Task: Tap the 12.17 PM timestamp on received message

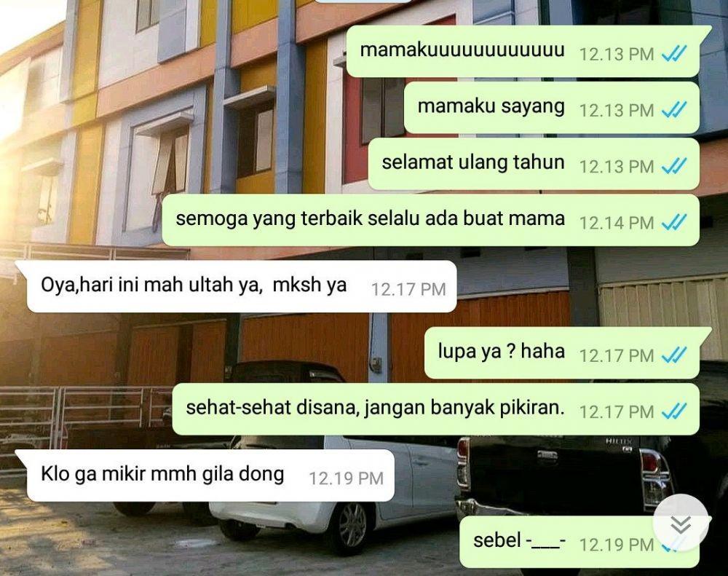Action: (408, 289)
